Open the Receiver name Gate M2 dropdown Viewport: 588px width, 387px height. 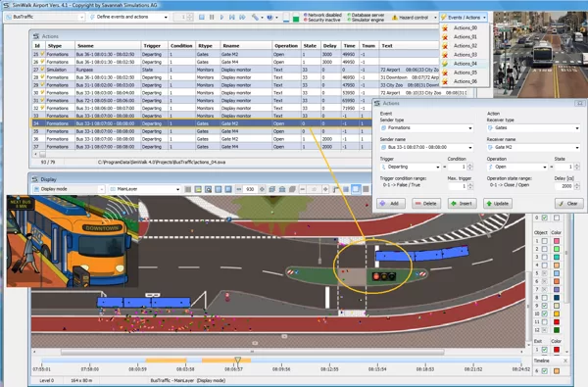(x=533, y=147)
